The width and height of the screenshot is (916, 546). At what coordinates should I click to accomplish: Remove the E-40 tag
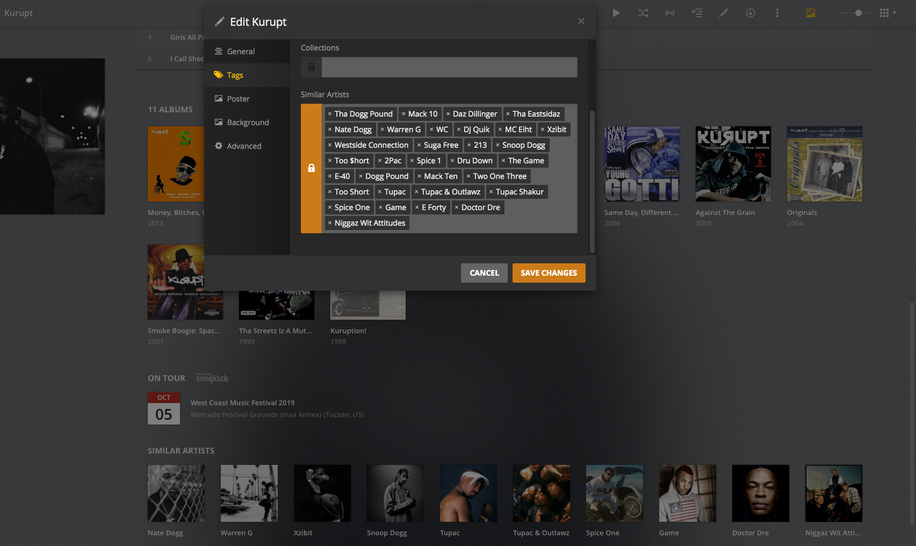click(x=329, y=176)
